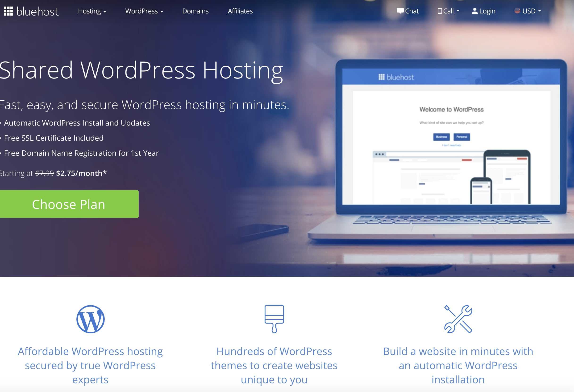Click the WordPress logo icon in features
The width and height of the screenshot is (574, 392).
(91, 320)
